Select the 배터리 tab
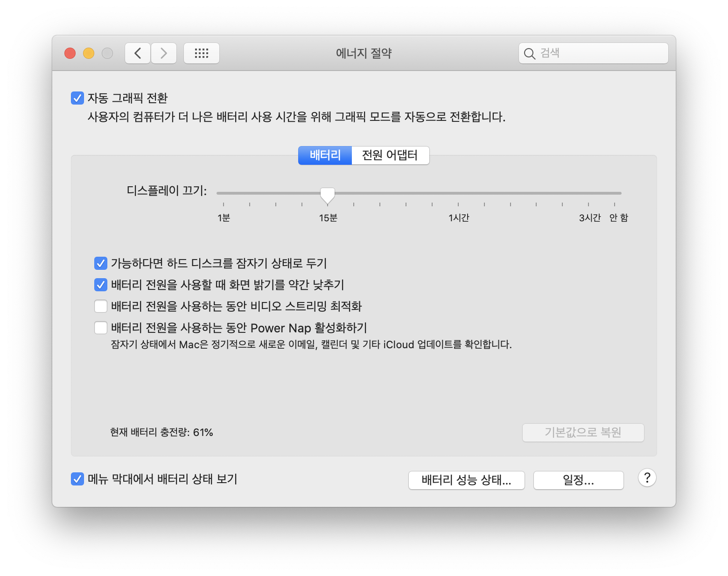This screenshot has width=728, height=576. tap(325, 155)
